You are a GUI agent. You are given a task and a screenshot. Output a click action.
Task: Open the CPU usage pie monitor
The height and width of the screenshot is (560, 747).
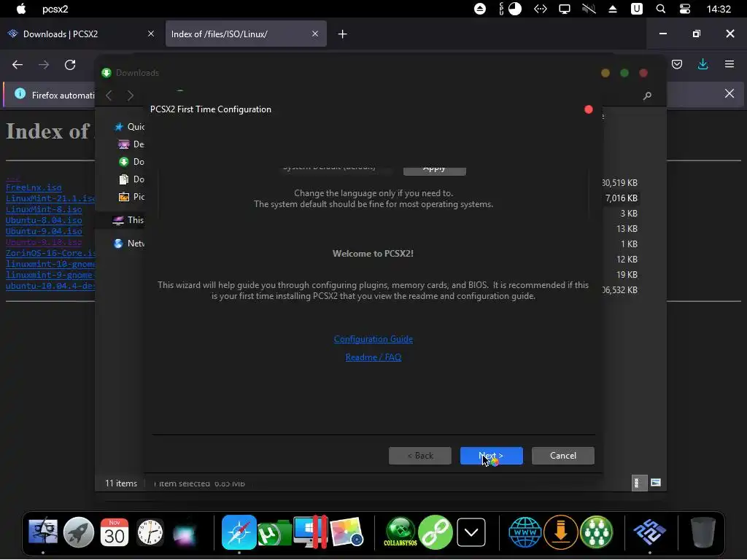[x=515, y=9]
